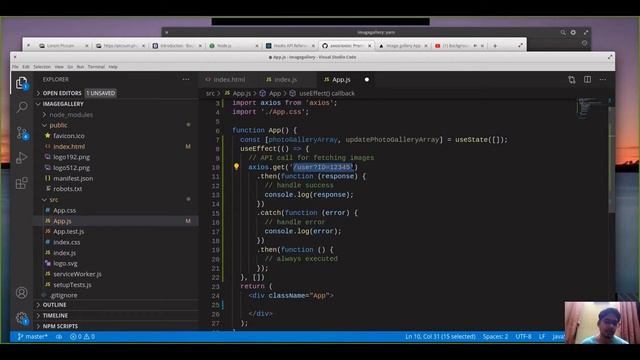Open setupTests.js in the explorer
The width and height of the screenshot is (640, 360).
[72, 284]
